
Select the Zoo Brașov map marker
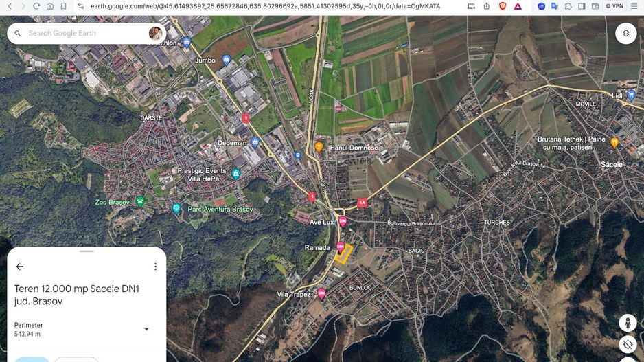click(140, 202)
